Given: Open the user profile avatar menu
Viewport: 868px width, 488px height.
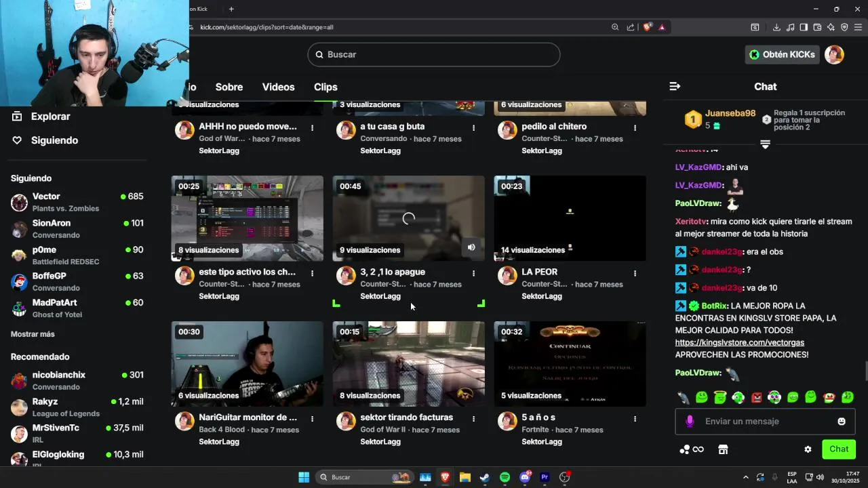Looking at the screenshot, I should 834,54.
